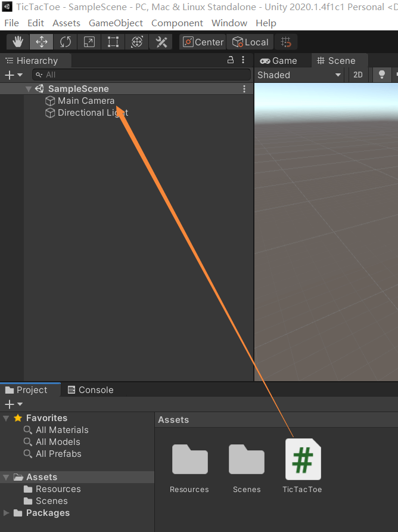Collapse SampleScene in Hierarchy
The width and height of the screenshot is (398, 532).
point(29,89)
